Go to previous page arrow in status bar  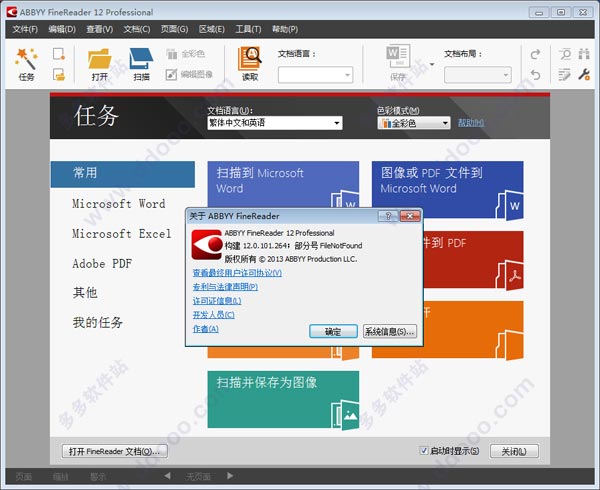click(x=167, y=476)
